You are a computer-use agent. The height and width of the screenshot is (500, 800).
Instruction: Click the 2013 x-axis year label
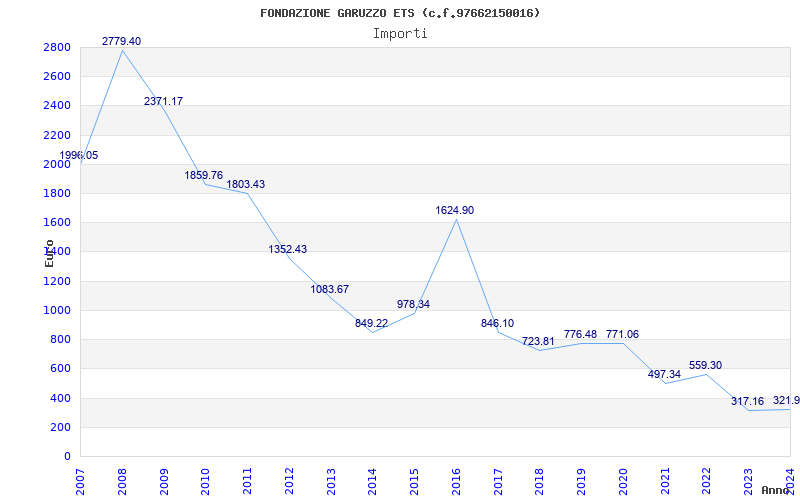pyautogui.click(x=331, y=482)
